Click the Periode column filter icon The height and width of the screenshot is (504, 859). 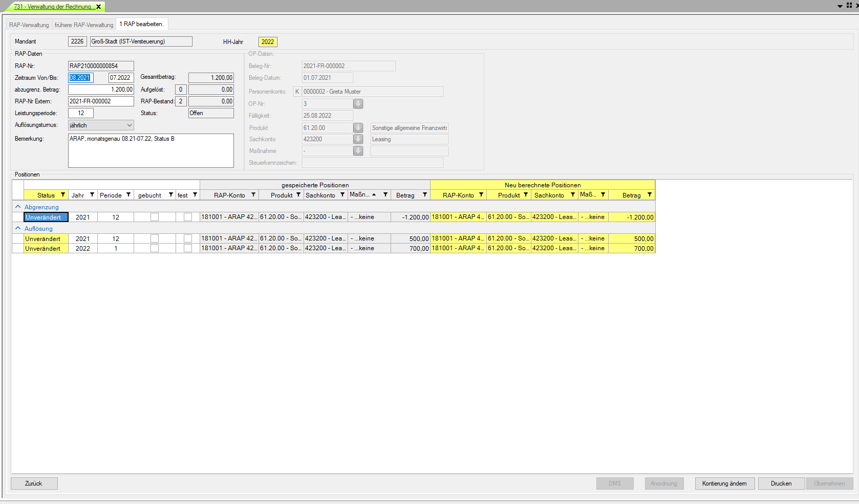coord(128,195)
